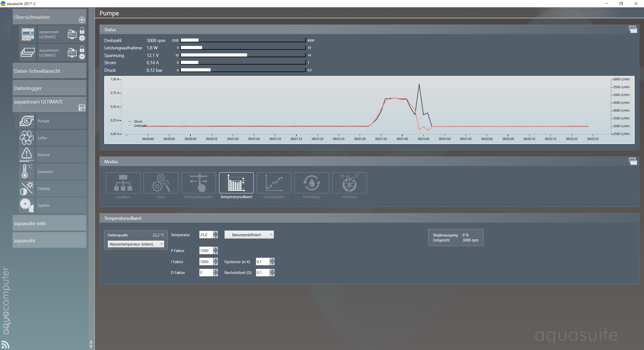644x350 pixels.
Task: Click the save icon beside aquastream ULTIMATE
Action: point(82,108)
